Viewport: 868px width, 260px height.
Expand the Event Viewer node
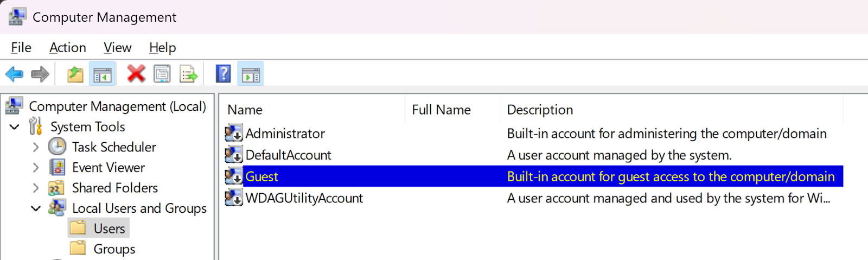coord(36,168)
